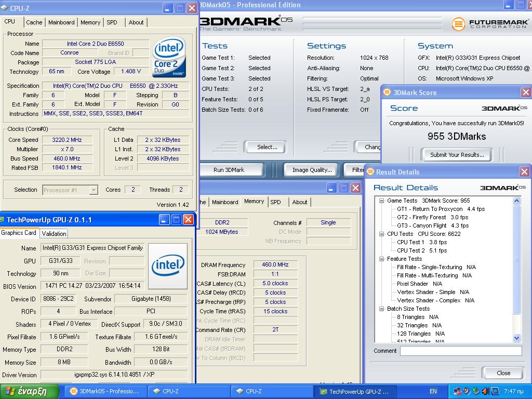Click the Result Details window title icon

click(370, 171)
